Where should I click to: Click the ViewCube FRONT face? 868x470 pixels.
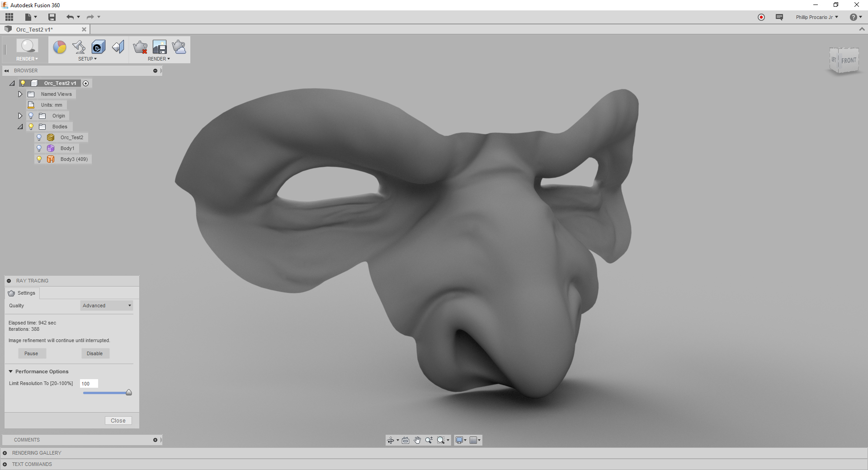[849, 61]
